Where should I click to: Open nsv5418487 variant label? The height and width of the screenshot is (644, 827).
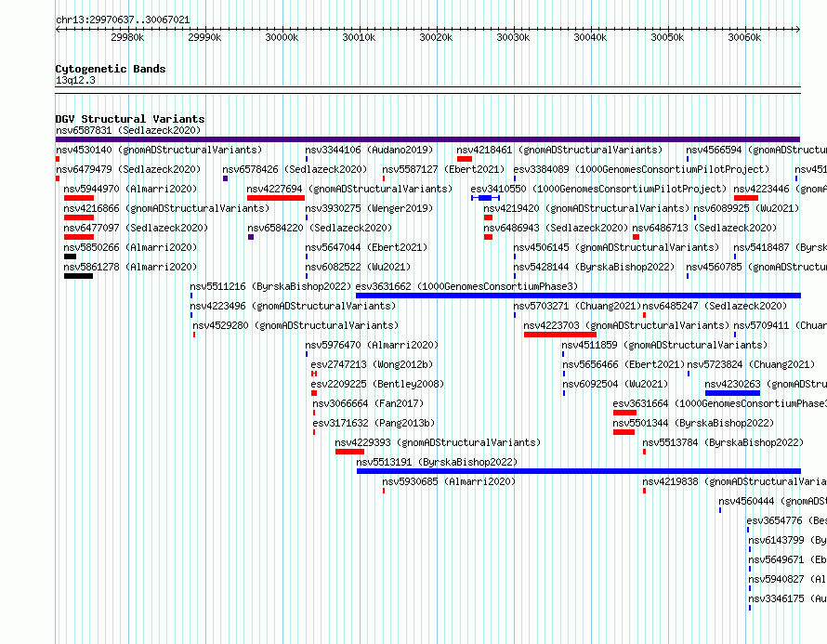tap(780, 247)
